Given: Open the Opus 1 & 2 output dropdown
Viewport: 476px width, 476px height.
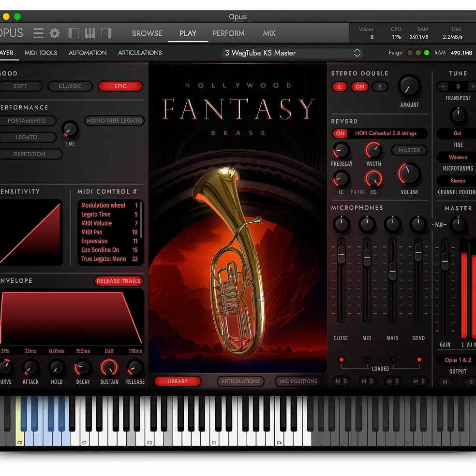Looking at the screenshot, I should pos(458,360).
